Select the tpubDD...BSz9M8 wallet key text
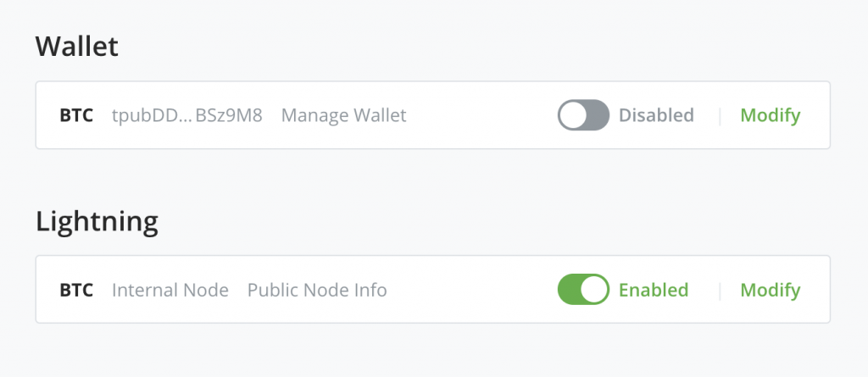This screenshot has height=377, width=868. point(187,115)
